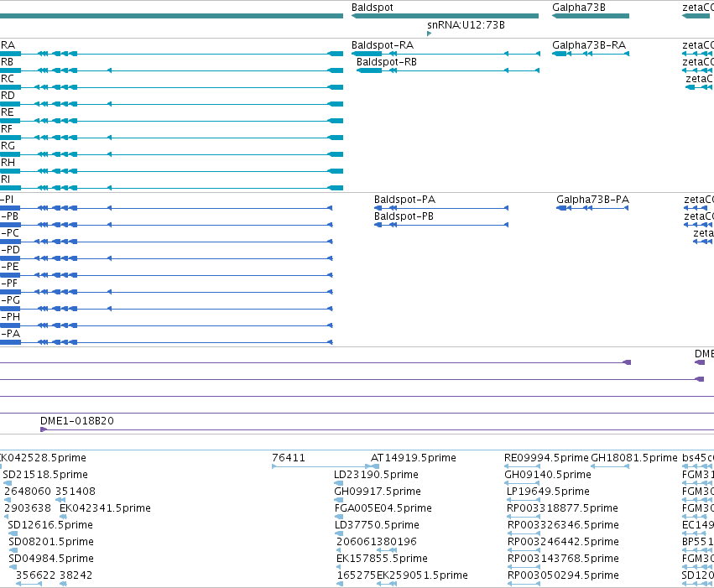
Task: Select the RP003326346.5prime EST label
Action: click(x=563, y=525)
